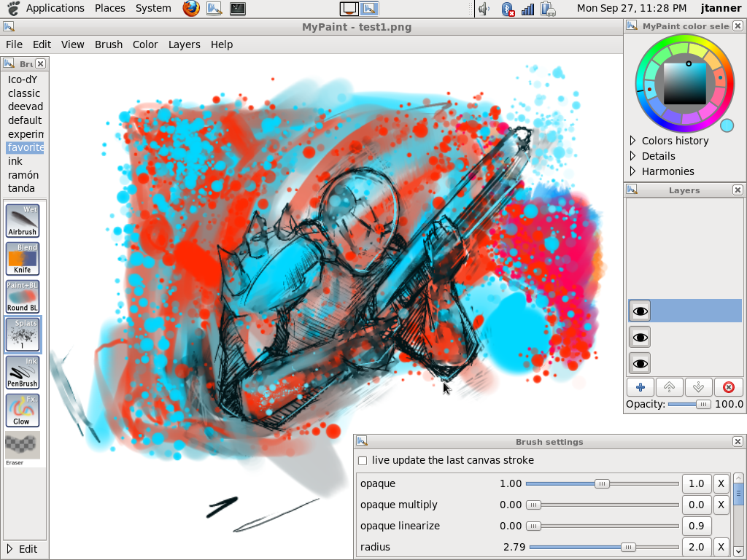
Task: Add a new layer with plus button
Action: point(640,387)
